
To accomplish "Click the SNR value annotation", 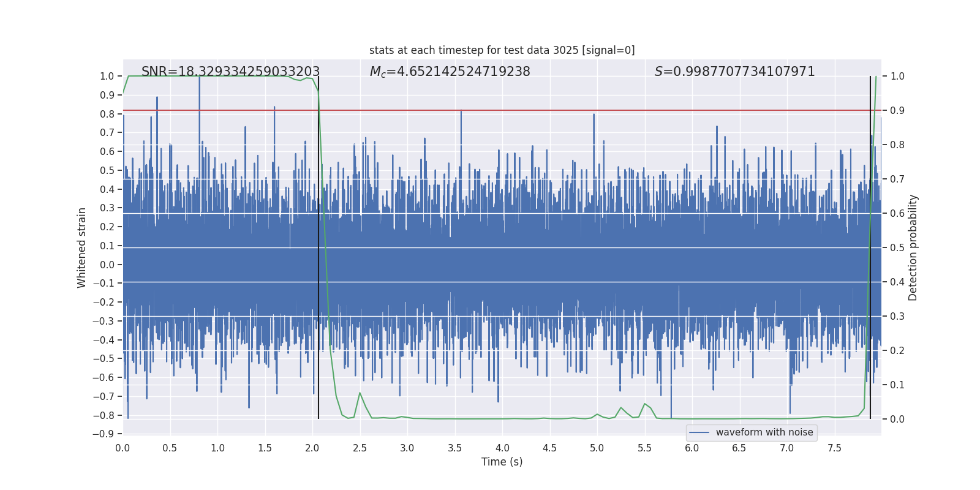I will tap(230, 72).
